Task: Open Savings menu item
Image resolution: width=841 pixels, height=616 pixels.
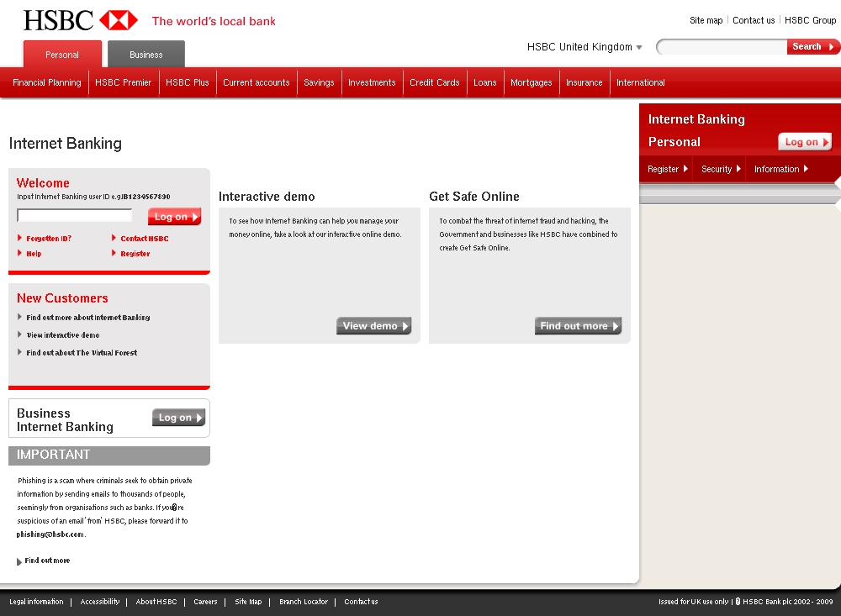Action: pos(319,82)
